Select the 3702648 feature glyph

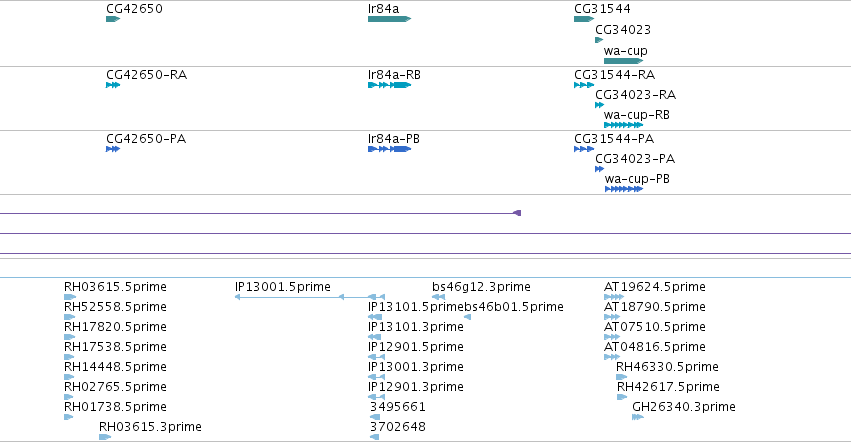(374, 437)
